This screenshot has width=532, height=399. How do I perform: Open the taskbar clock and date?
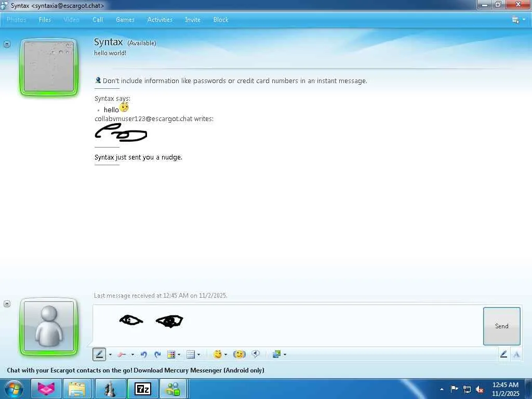(506, 389)
